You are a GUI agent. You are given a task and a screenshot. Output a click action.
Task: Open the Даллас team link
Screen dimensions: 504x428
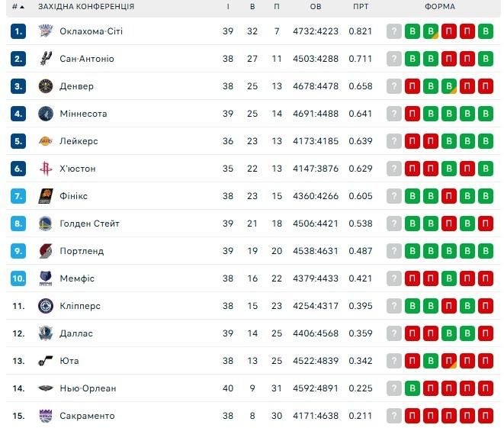(76, 333)
